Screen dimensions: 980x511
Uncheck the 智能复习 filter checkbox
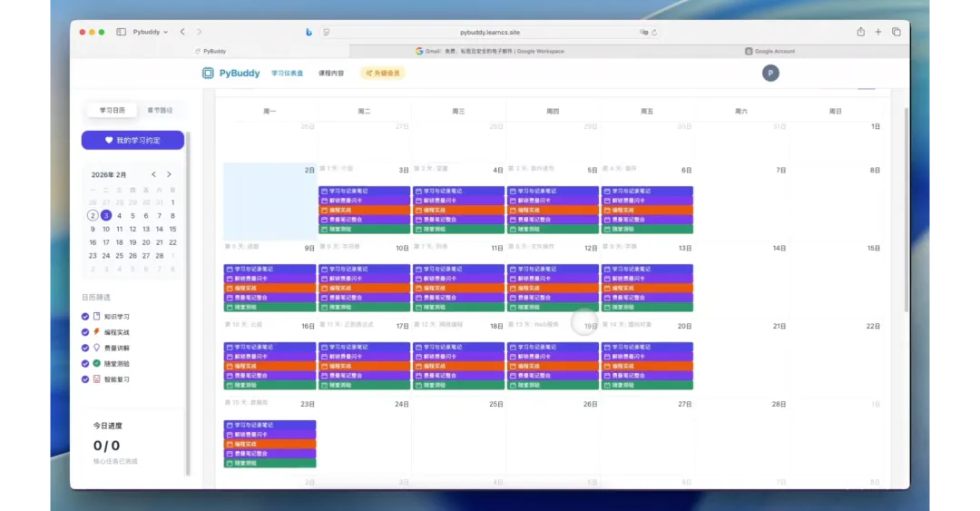[85, 379]
